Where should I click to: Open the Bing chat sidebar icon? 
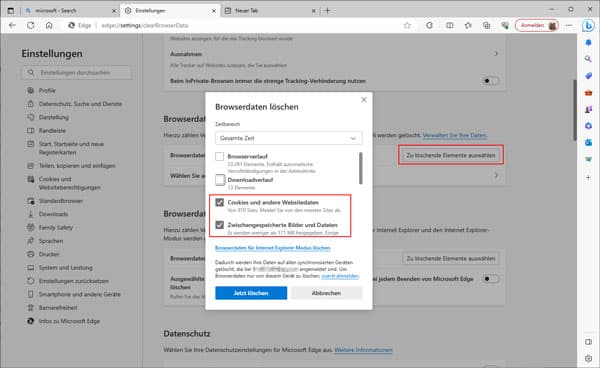[x=588, y=26]
